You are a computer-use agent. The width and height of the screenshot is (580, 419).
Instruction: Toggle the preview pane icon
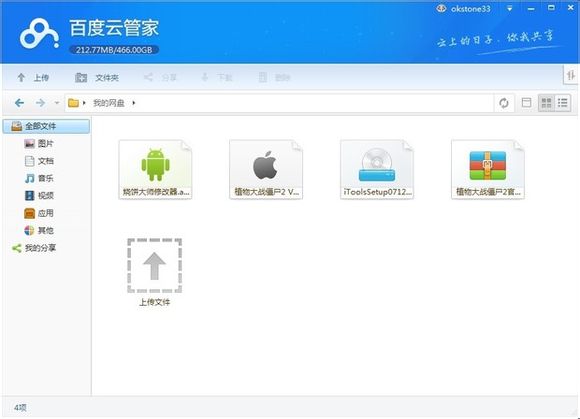coord(526,103)
